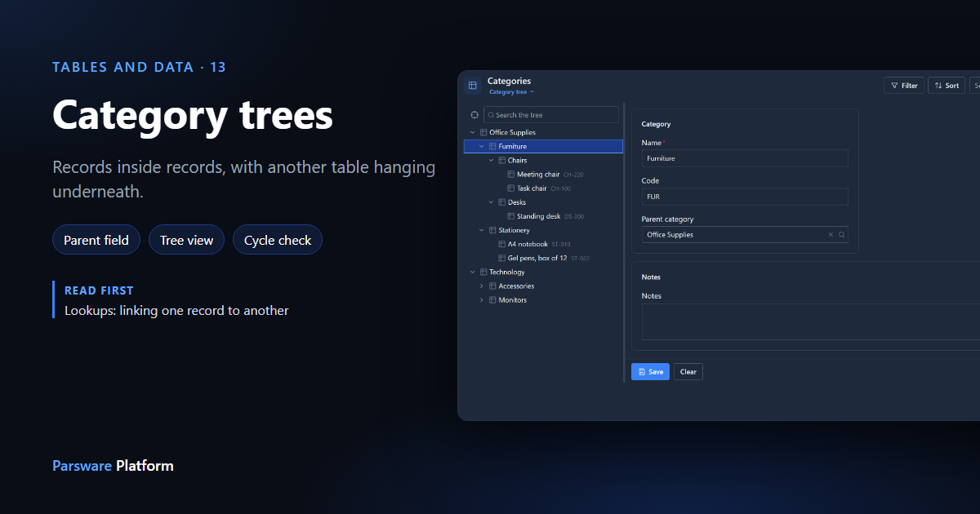980x514 pixels.
Task: Collapse the Stationery node
Action: point(482,230)
